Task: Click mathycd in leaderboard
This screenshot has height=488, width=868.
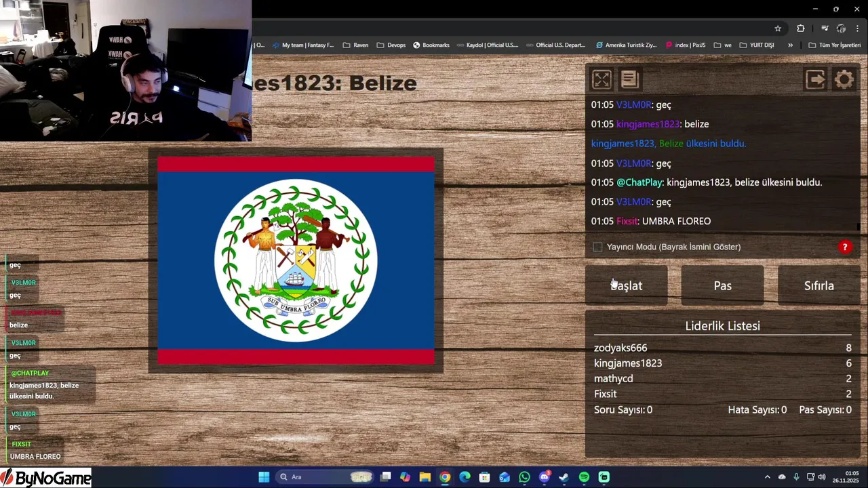Action: [613, 379]
